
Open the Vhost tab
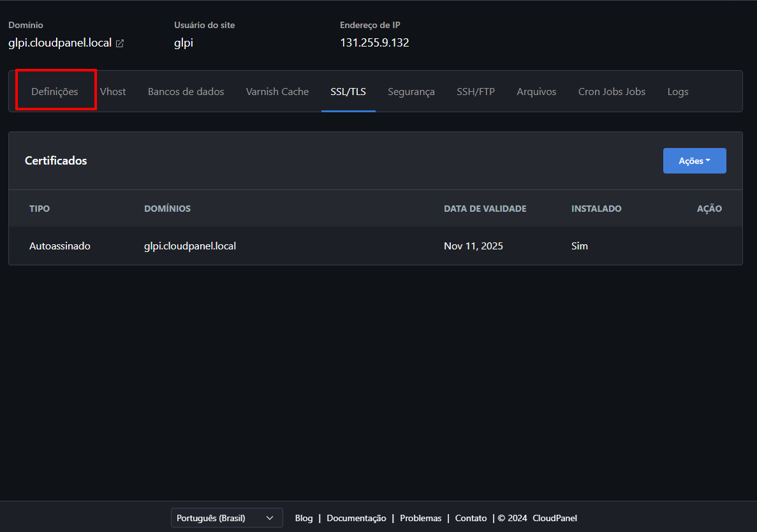tap(113, 91)
